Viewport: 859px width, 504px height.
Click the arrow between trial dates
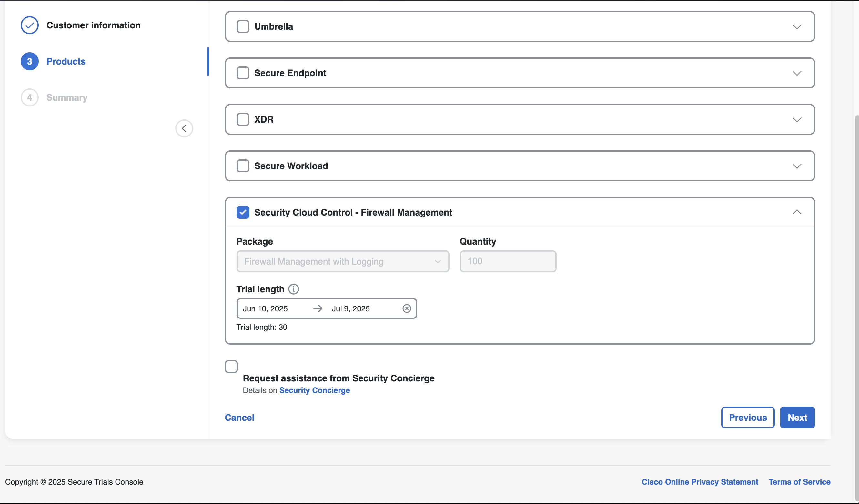pos(318,308)
